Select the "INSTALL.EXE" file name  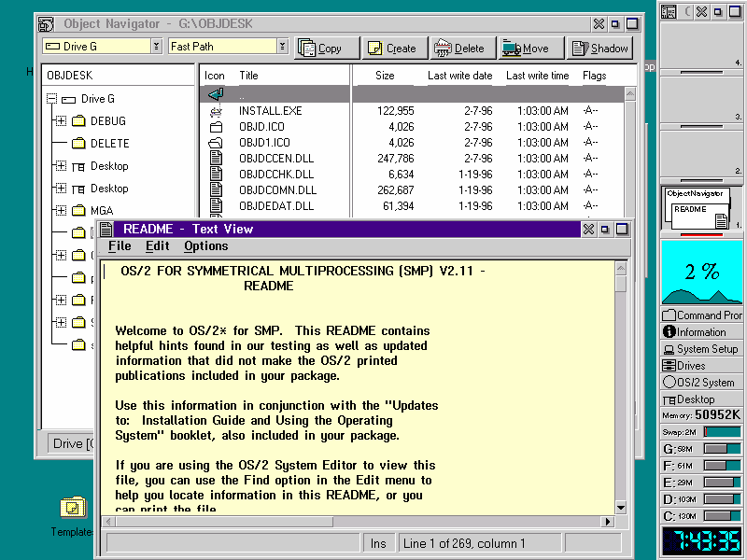click(271, 111)
